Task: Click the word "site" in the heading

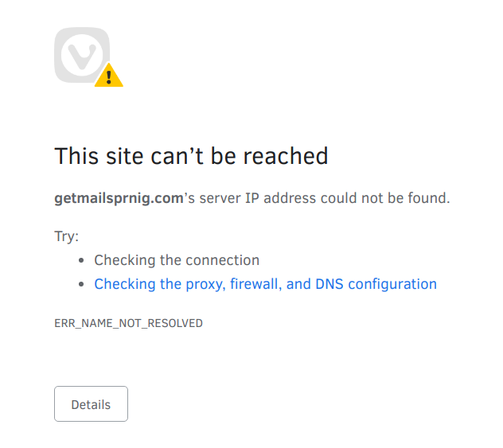Action: pos(124,156)
